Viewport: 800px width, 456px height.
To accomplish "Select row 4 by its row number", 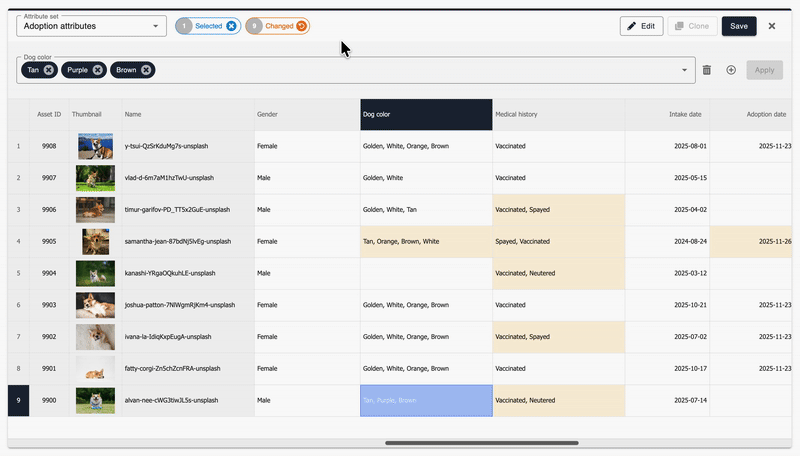I will (x=18, y=241).
